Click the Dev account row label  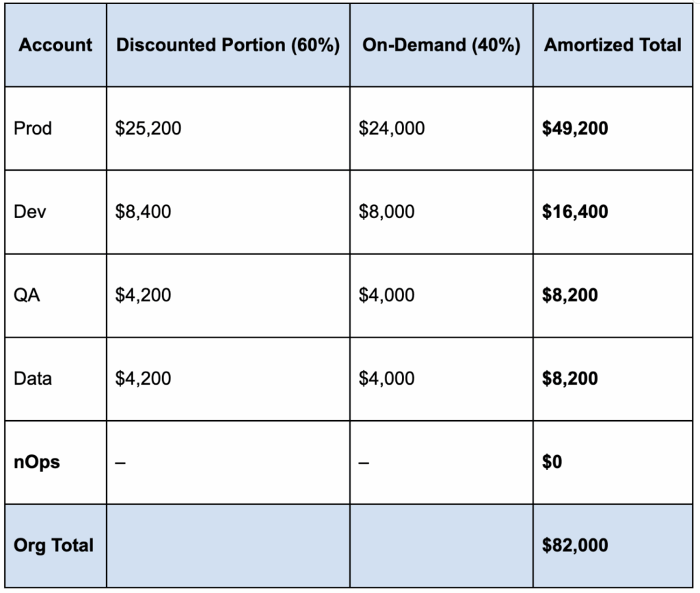(x=29, y=212)
